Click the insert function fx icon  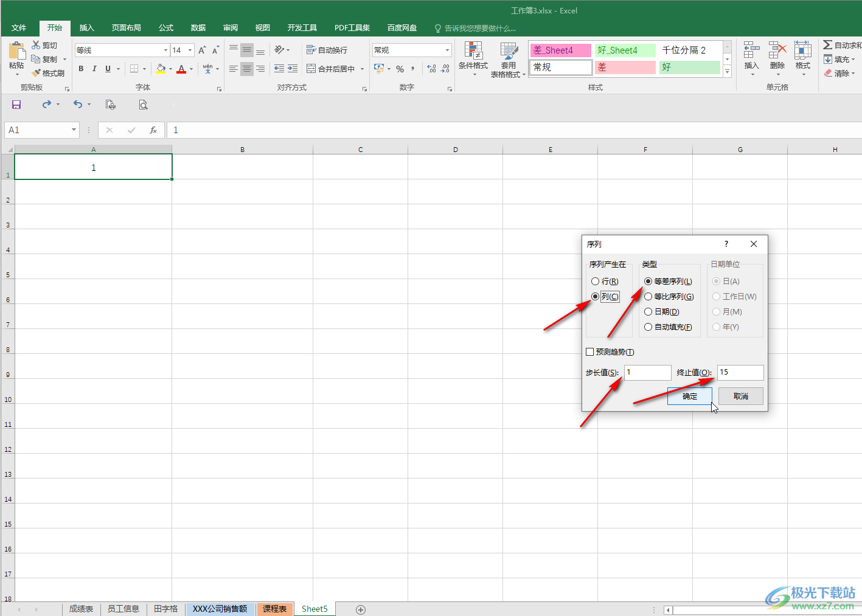[x=153, y=130]
